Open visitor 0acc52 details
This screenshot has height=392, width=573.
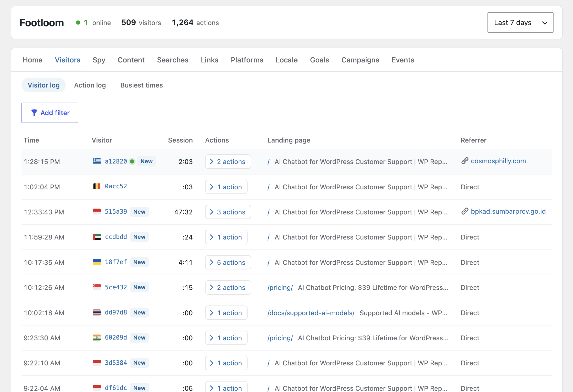click(116, 186)
